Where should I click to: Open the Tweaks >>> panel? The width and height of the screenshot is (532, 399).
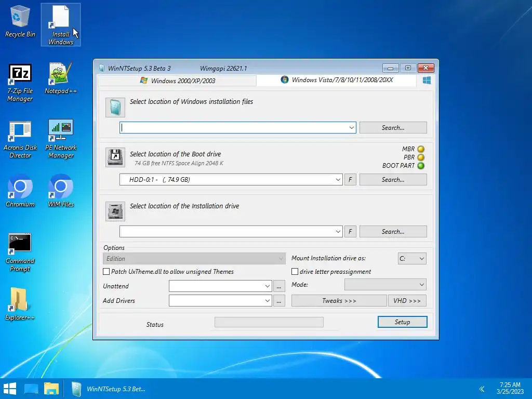point(339,301)
